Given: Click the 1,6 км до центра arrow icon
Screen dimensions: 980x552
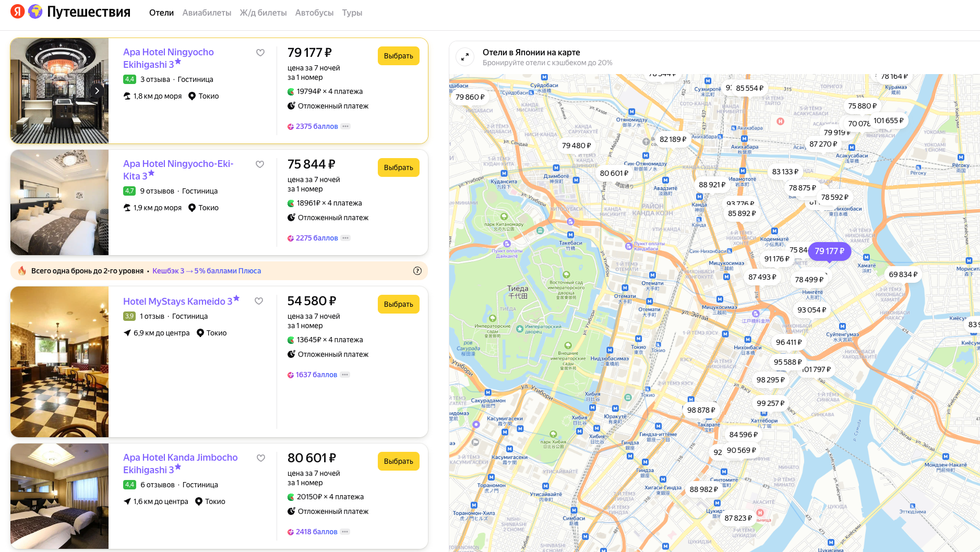Looking at the screenshot, I should pyautogui.click(x=127, y=501).
